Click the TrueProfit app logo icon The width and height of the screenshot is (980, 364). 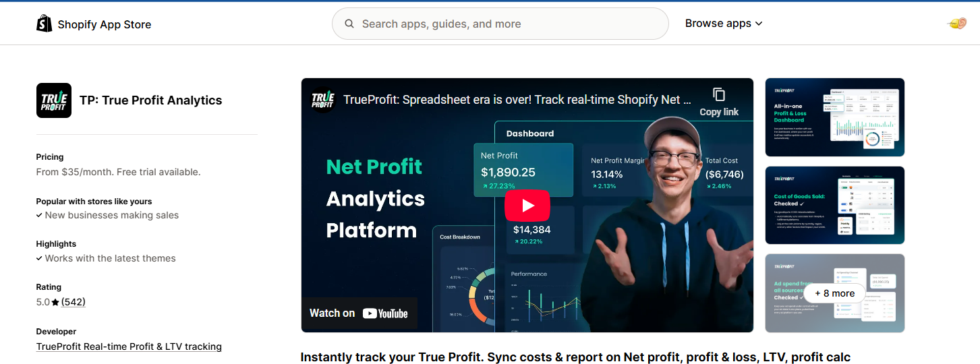point(54,100)
